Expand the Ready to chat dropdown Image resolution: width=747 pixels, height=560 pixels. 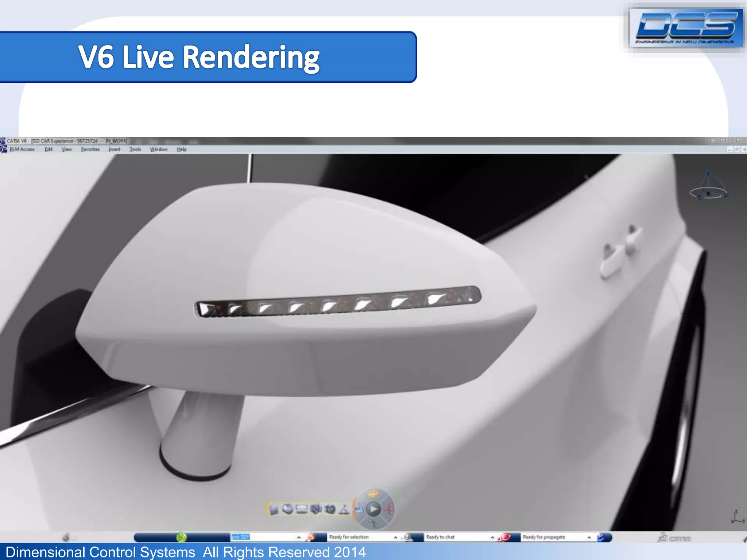[x=492, y=537]
